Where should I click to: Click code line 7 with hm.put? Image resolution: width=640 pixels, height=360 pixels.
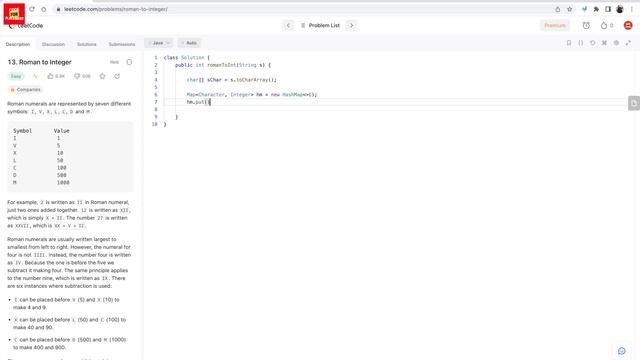(x=198, y=102)
